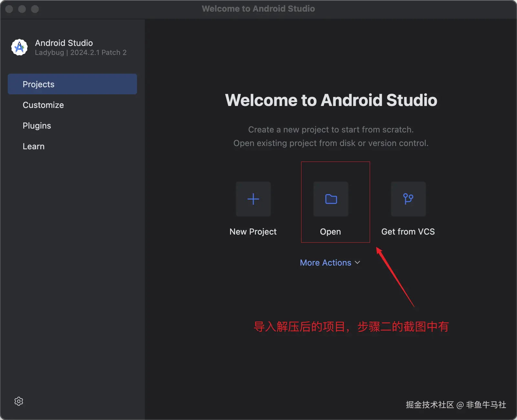Switch to the Customize tab

coord(72,105)
